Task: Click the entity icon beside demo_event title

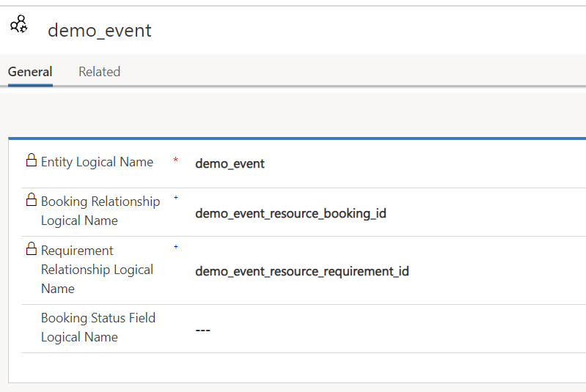Action: 19,24
